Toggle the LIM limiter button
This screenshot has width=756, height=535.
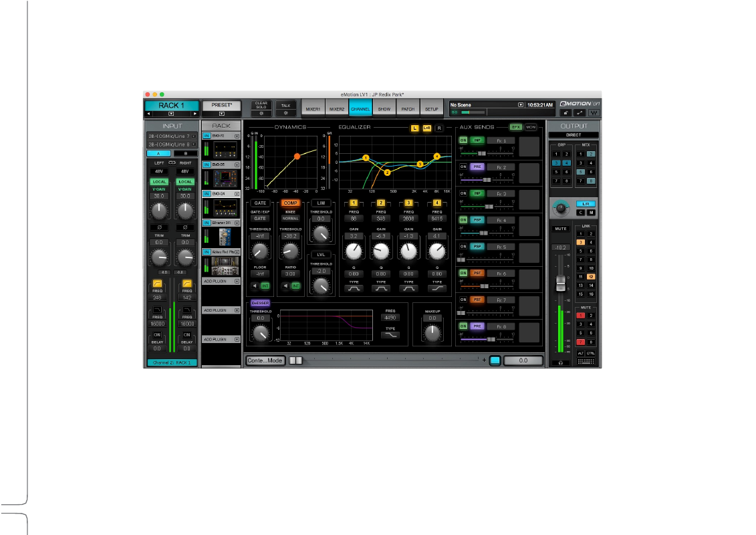(321, 203)
